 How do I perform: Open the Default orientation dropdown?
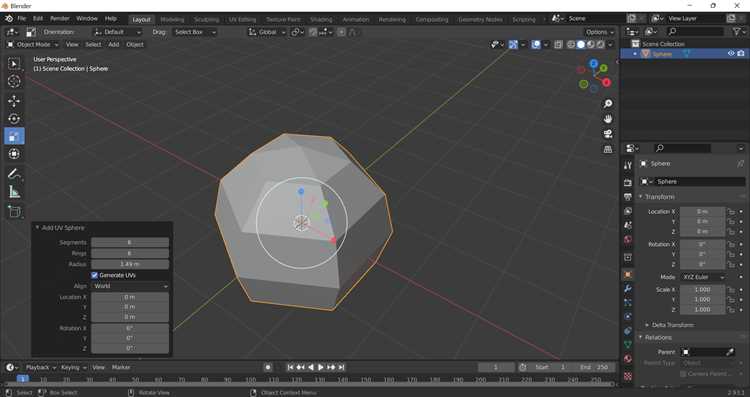click(118, 32)
